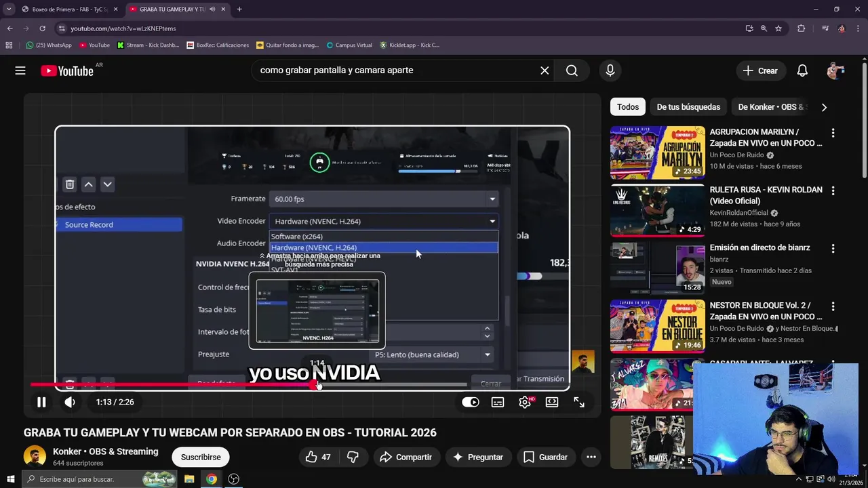Mute the video volume
The height and width of the screenshot is (488, 868).
(70, 402)
